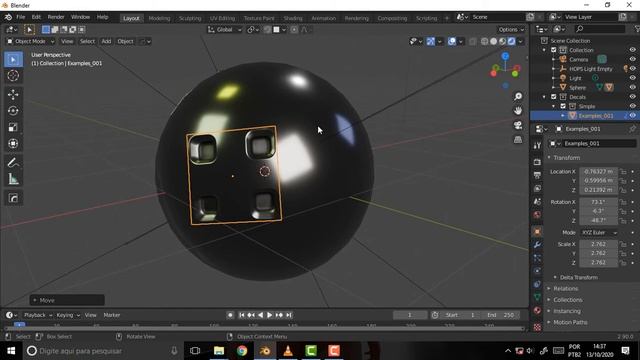This screenshot has height=360, width=640.
Task: Click the timeline current frame field
Action: pyautogui.click(x=410, y=315)
